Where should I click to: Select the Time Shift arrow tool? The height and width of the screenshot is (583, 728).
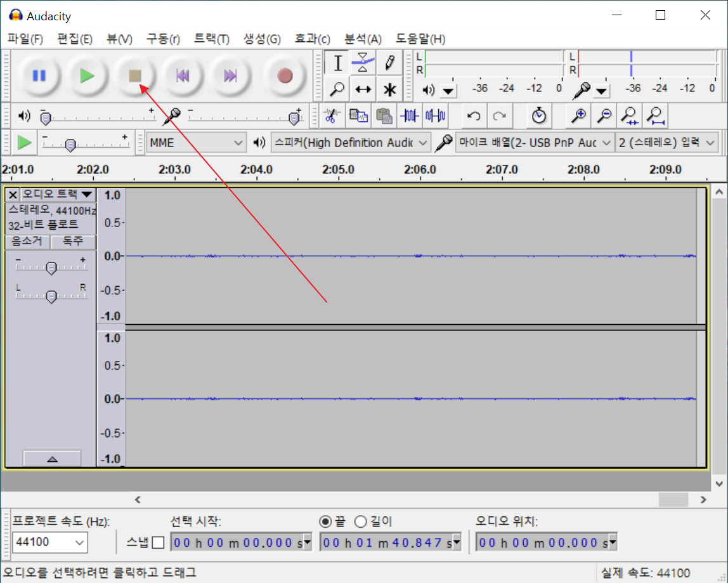(x=363, y=89)
